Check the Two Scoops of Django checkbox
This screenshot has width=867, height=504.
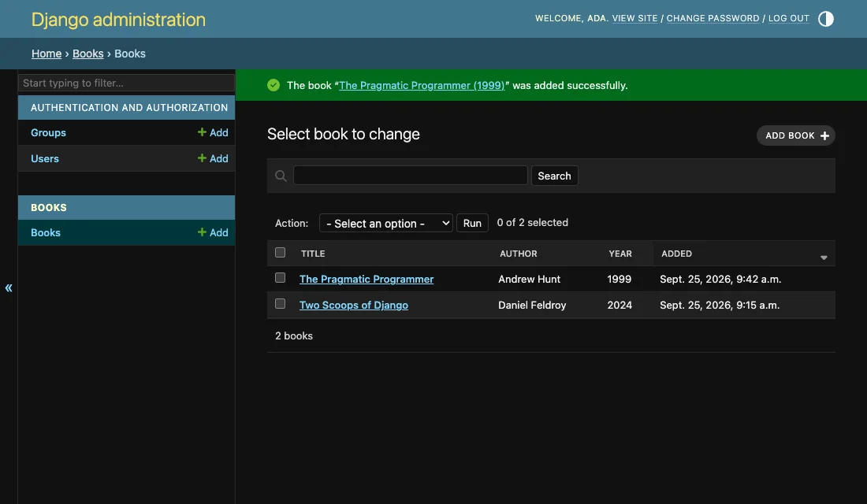pos(281,304)
